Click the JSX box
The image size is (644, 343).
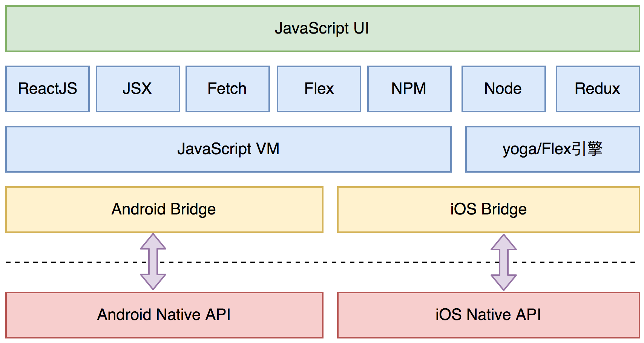point(138,89)
